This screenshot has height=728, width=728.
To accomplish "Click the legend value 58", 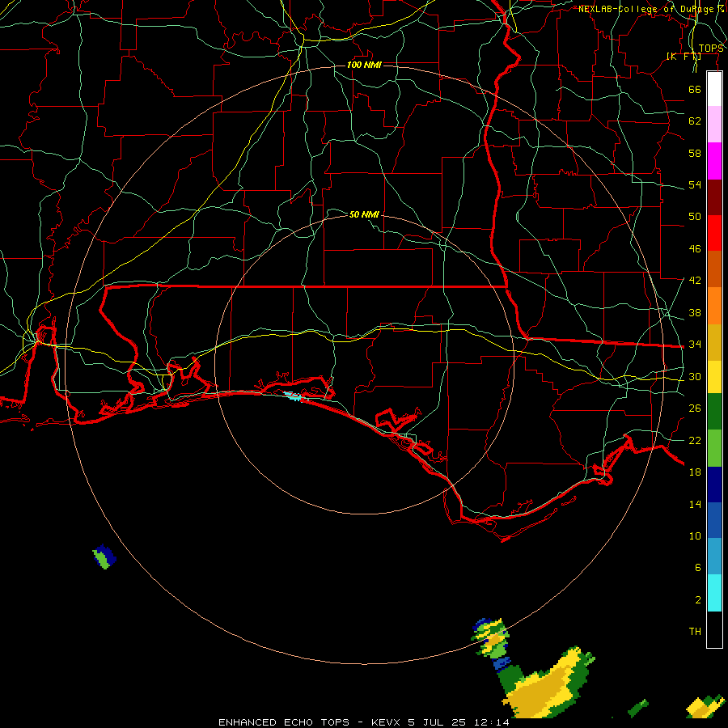I will coord(695,153).
